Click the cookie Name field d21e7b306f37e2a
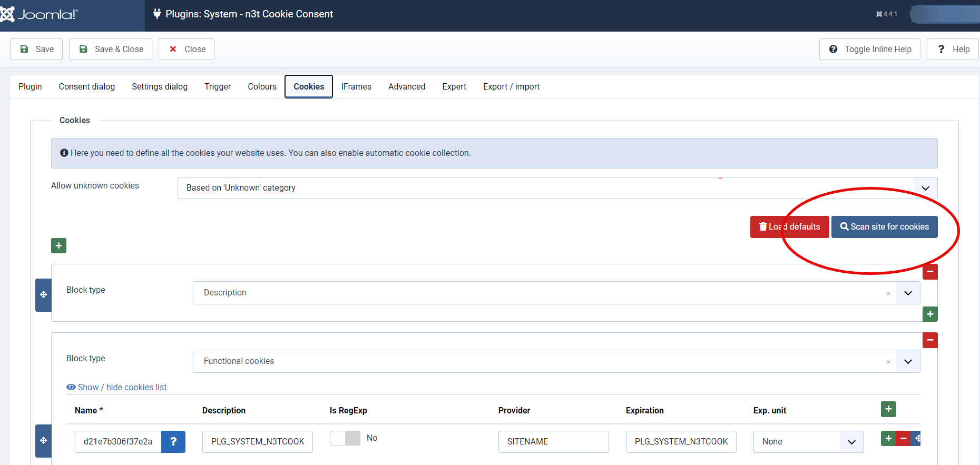The height and width of the screenshot is (465, 980). click(118, 441)
